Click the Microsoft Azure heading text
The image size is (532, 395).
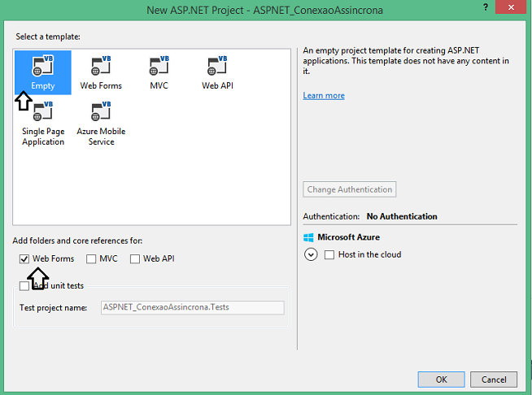(x=348, y=237)
